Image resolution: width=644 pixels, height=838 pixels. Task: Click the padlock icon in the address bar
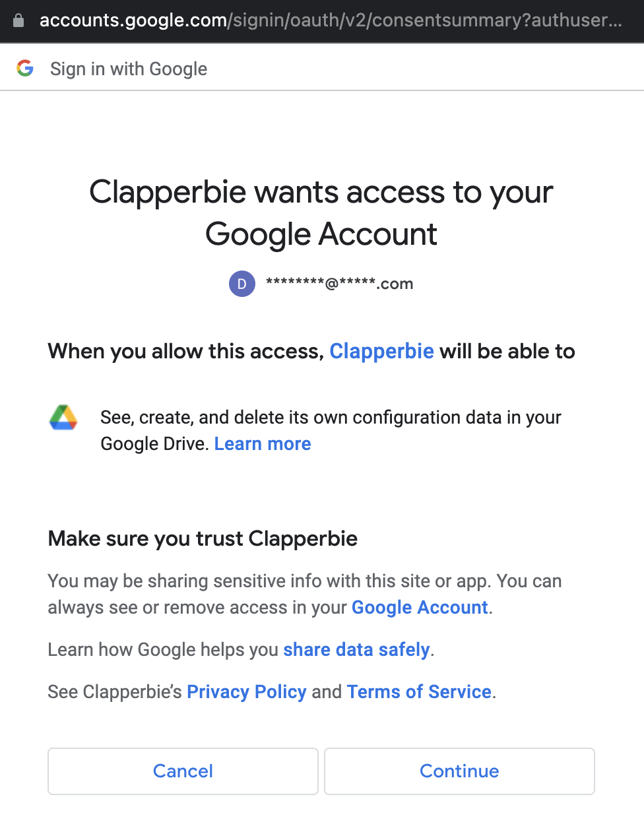coord(18,20)
